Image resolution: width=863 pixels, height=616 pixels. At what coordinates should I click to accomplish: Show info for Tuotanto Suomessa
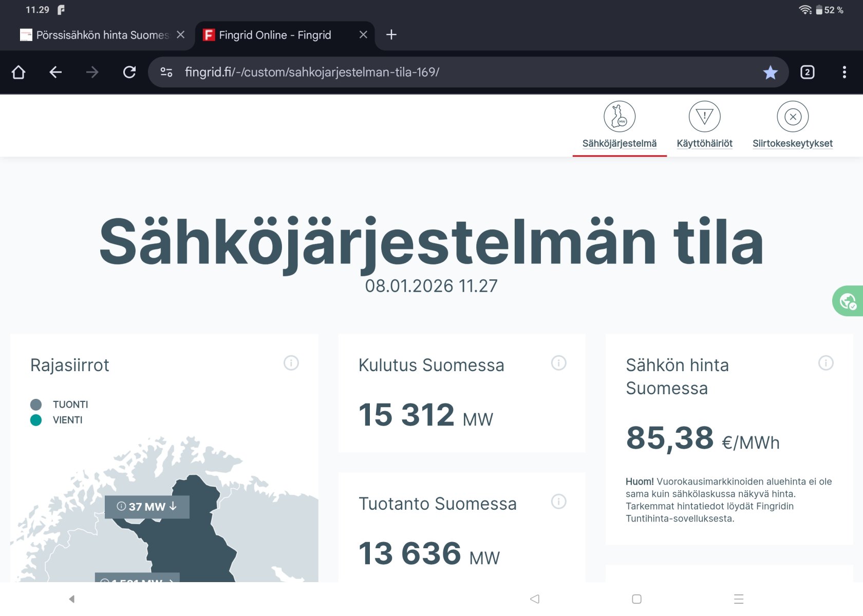558,502
